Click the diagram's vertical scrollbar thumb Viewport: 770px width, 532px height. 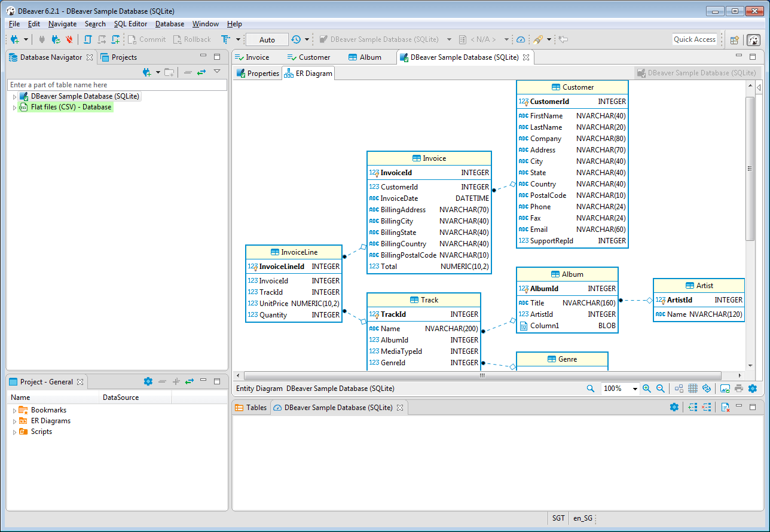coord(750,168)
